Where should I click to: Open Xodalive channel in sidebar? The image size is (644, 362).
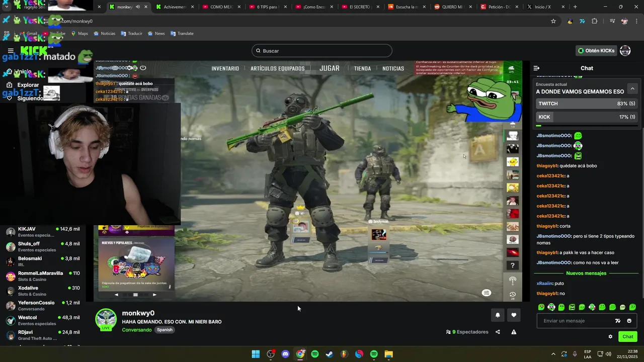click(x=43, y=291)
